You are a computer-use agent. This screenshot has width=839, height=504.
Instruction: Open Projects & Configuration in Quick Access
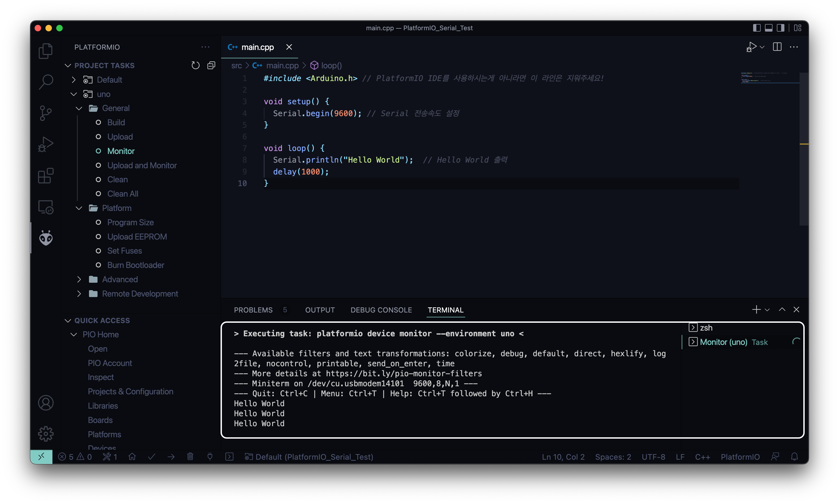(x=131, y=392)
